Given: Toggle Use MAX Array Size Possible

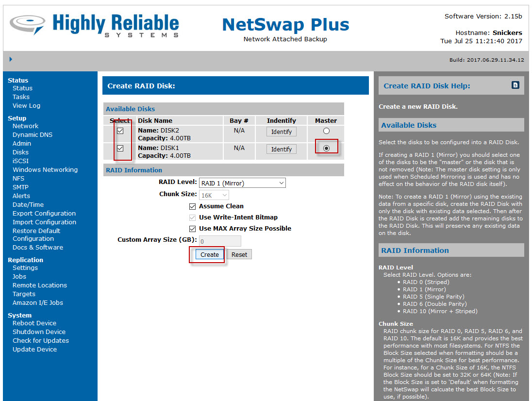Looking at the screenshot, I should pyautogui.click(x=192, y=229).
